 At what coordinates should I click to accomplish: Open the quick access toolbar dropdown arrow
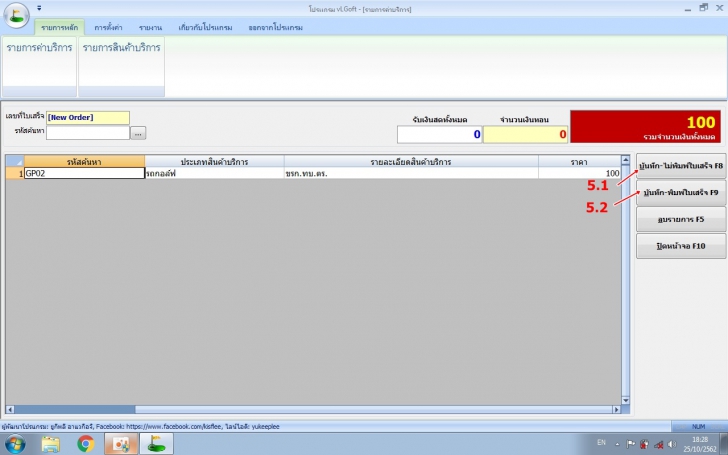click(x=39, y=8)
